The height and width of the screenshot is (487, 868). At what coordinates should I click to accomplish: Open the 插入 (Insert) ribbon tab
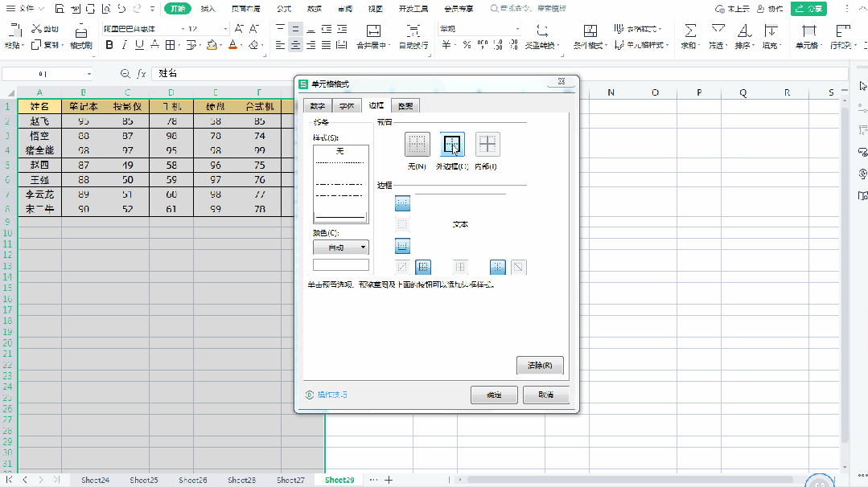click(x=208, y=9)
